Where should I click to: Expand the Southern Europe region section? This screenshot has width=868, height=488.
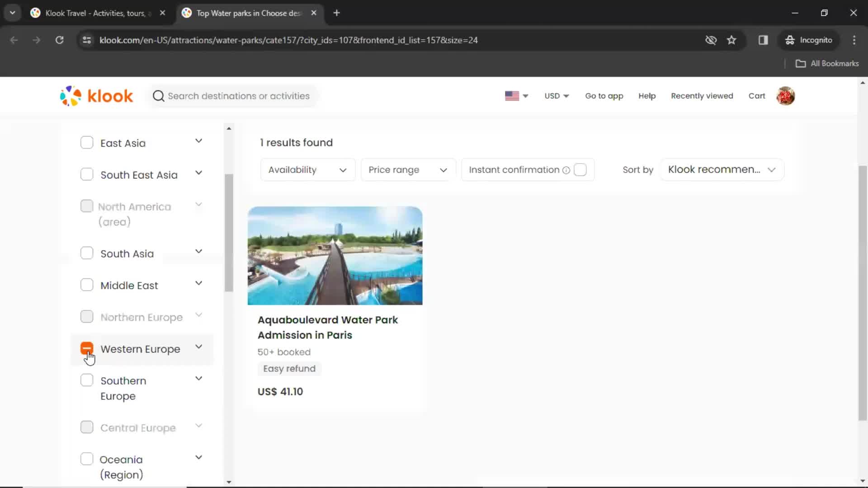[198, 379]
